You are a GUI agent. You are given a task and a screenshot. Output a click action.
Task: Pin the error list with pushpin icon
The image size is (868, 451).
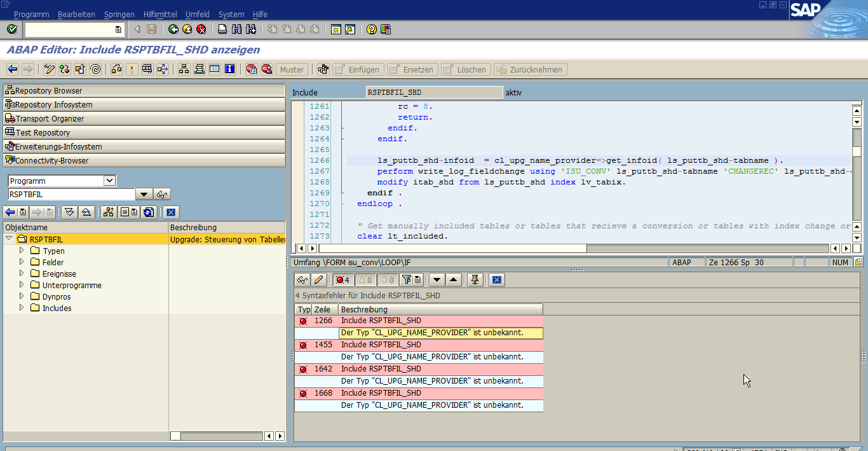475,280
